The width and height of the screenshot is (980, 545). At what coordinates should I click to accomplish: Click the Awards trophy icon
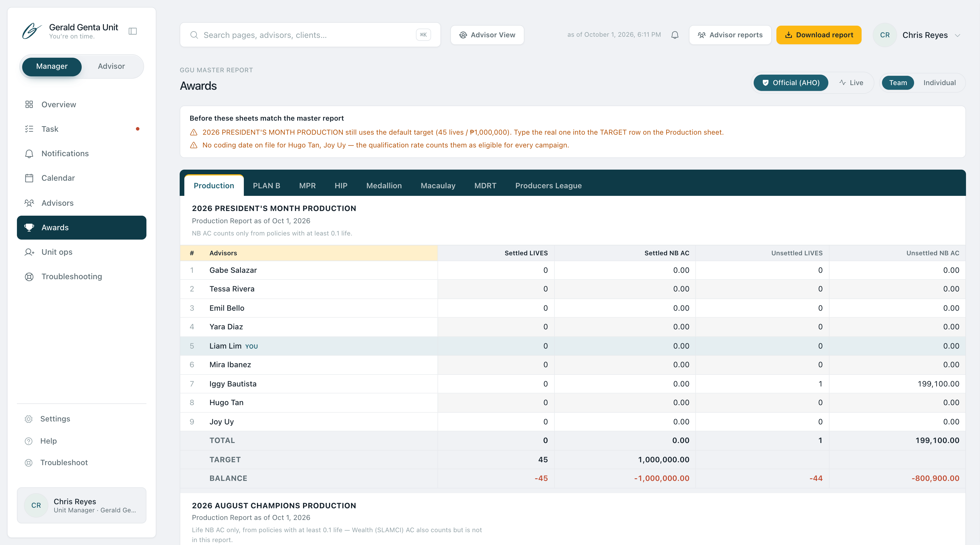(x=29, y=228)
